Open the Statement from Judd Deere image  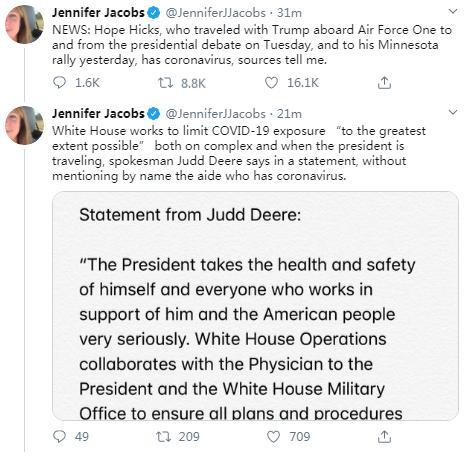pyautogui.click(x=255, y=306)
